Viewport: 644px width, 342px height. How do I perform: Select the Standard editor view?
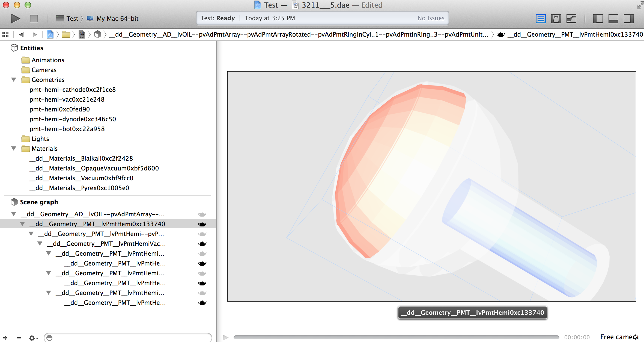tap(541, 19)
